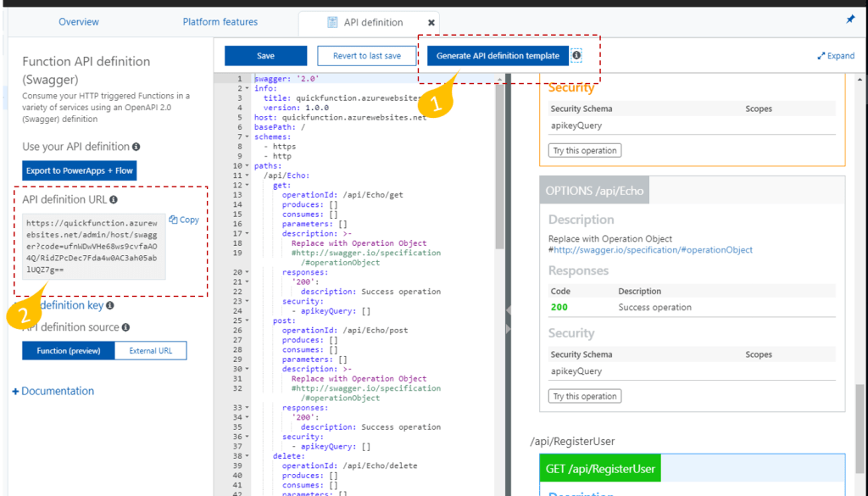Close the API definition tab
The image size is (868, 496).
(431, 23)
